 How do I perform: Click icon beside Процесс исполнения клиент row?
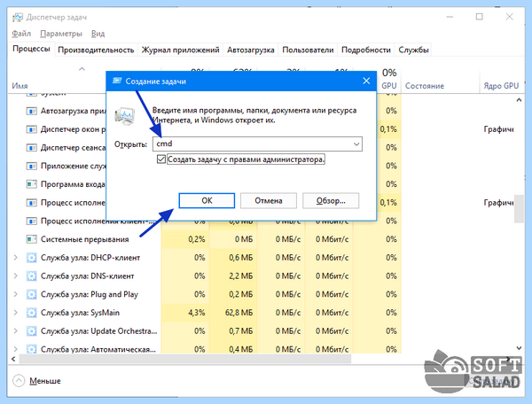click(x=32, y=221)
